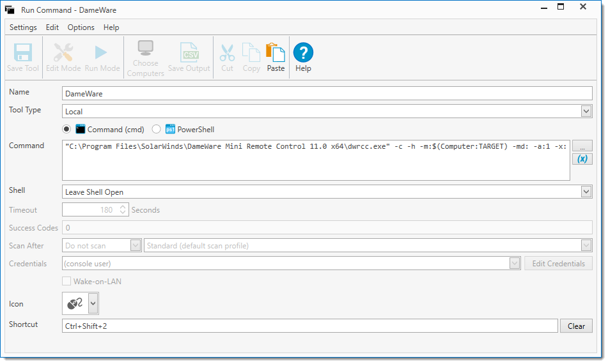
Task: Open Choose Computers
Action: point(145,58)
